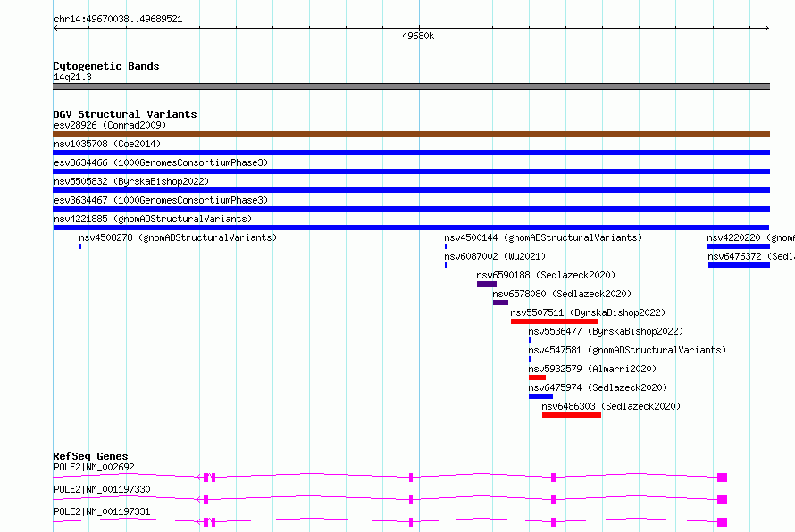Click the blue nsv6476372 variant bar
This screenshot has height=532, width=795.
[739, 265]
